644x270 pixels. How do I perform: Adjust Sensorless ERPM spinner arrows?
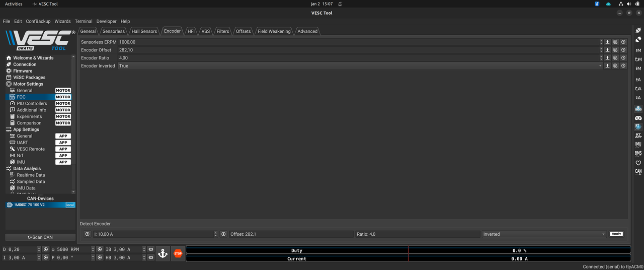click(601, 42)
